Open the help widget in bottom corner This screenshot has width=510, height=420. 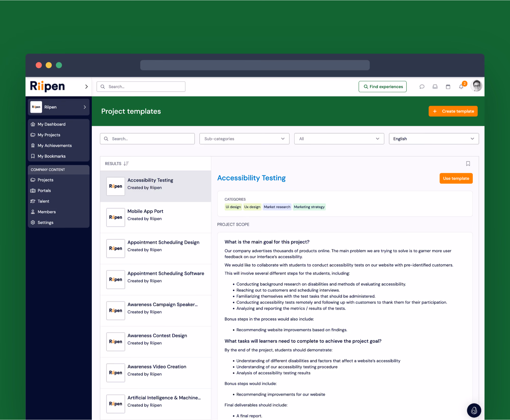point(474,410)
